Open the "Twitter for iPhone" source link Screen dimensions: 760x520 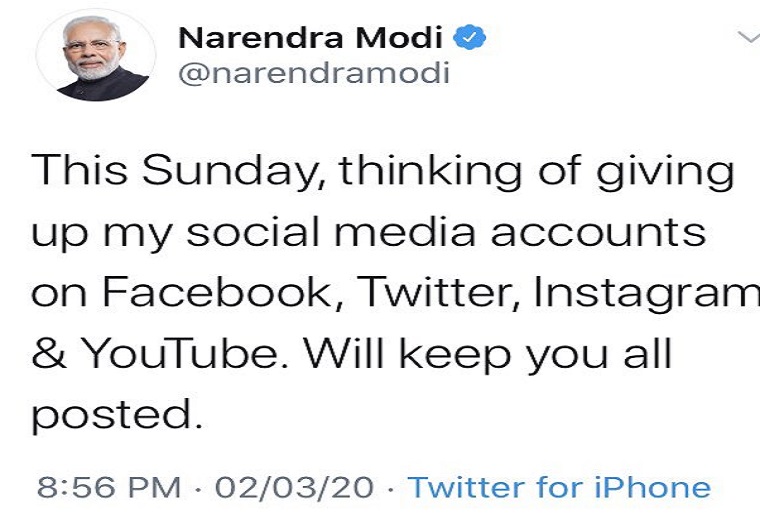pyautogui.click(x=560, y=487)
